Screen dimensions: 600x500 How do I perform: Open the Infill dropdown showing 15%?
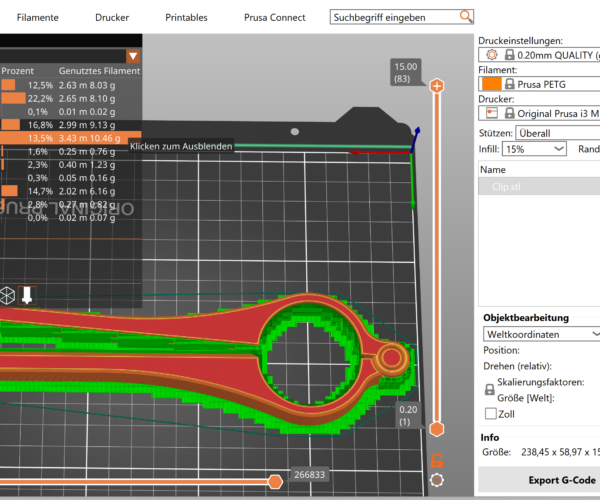[535, 149]
